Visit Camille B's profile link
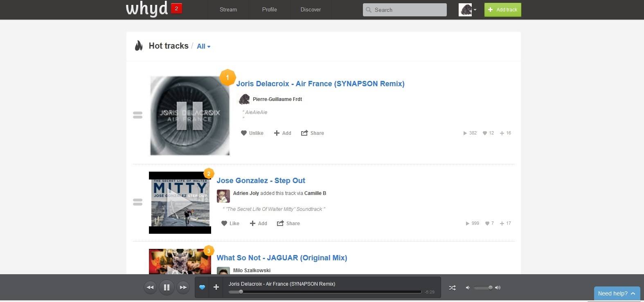Screen dimensions: 644x302 (315, 193)
